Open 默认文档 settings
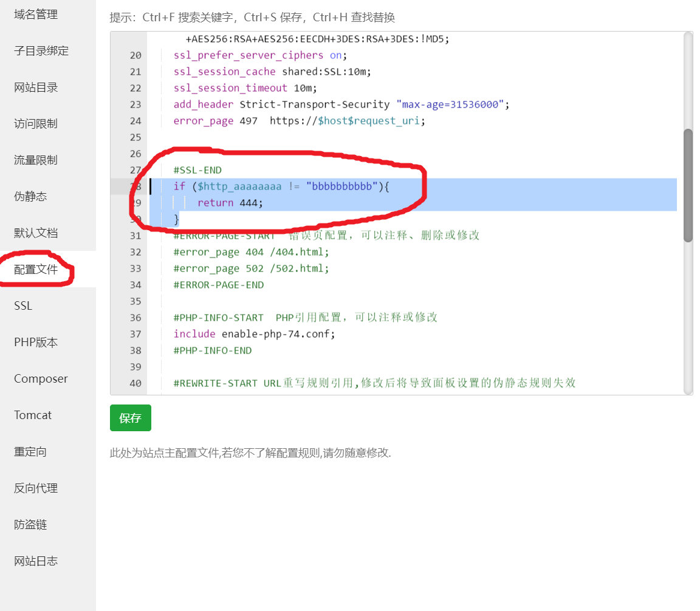Image resolution: width=700 pixels, height=611 pixels. [x=36, y=233]
